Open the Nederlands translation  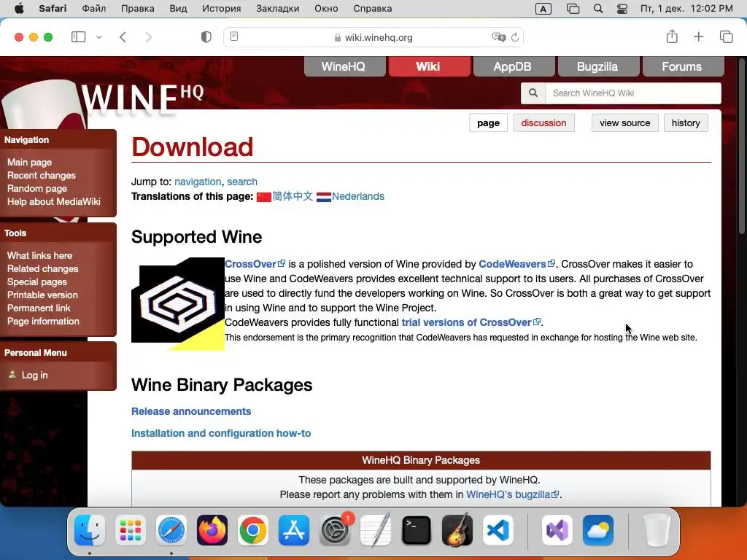point(357,196)
